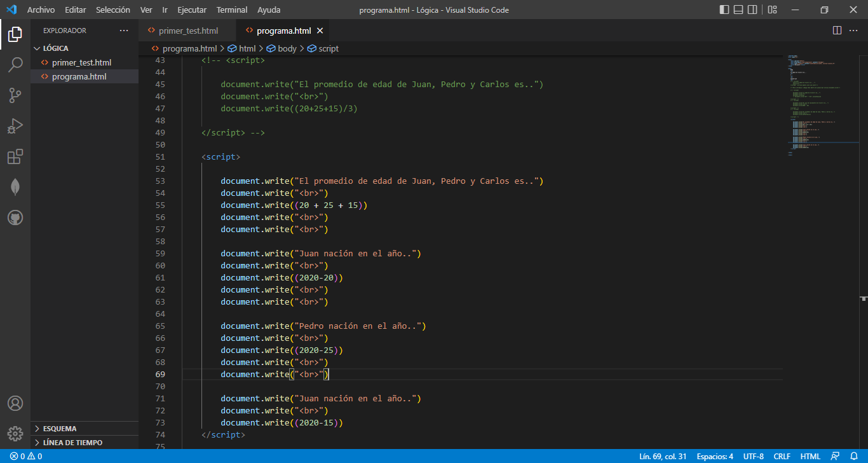This screenshot has width=868, height=463.
Task: Click the opening <script> tag on line 51
Action: tap(221, 156)
